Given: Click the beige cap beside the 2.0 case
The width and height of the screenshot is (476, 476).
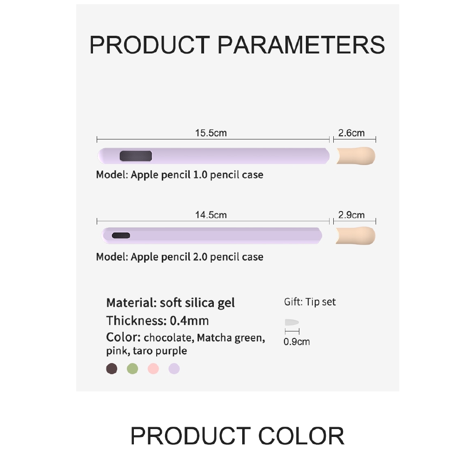Looking at the screenshot, I should click(355, 236).
